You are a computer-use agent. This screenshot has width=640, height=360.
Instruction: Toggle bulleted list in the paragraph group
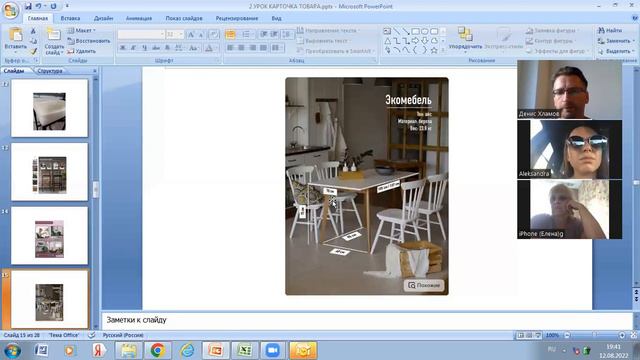(x=230, y=34)
